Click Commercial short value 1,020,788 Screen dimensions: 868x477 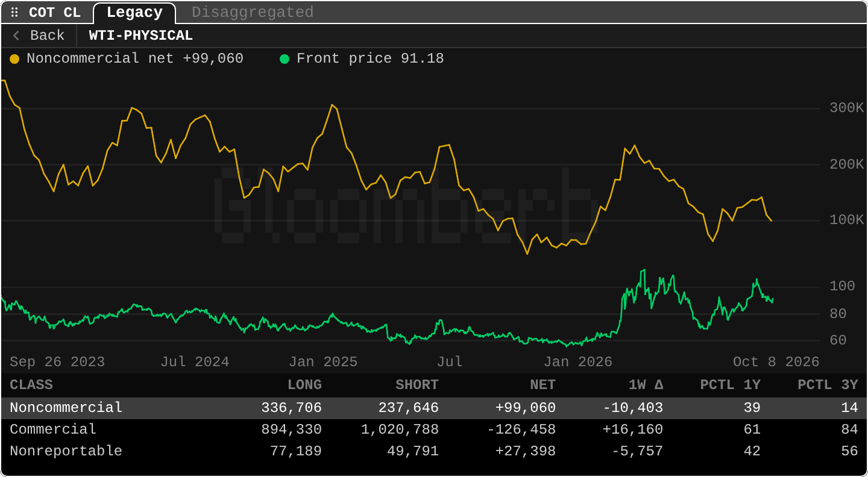400,429
